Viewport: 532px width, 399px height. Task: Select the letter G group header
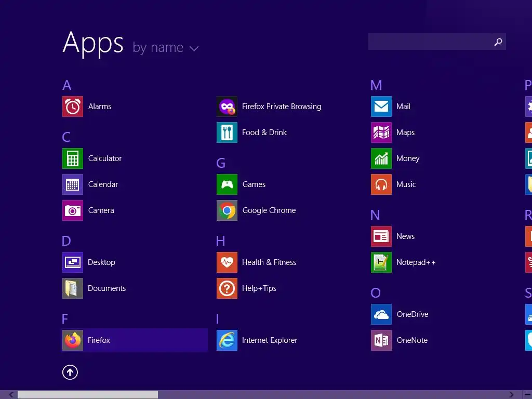pyautogui.click(x=221, y=163)
